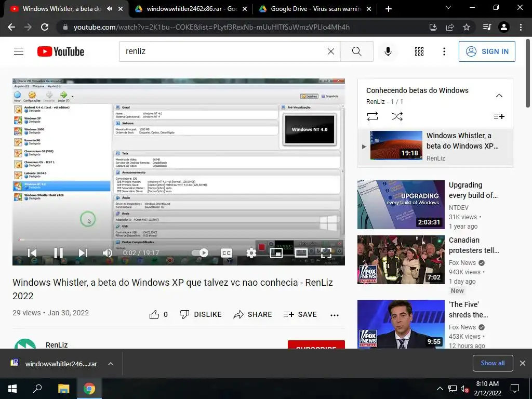Open File Explorer from taskbar
Screen dimensions: 532x399
[x=63, y=389]
